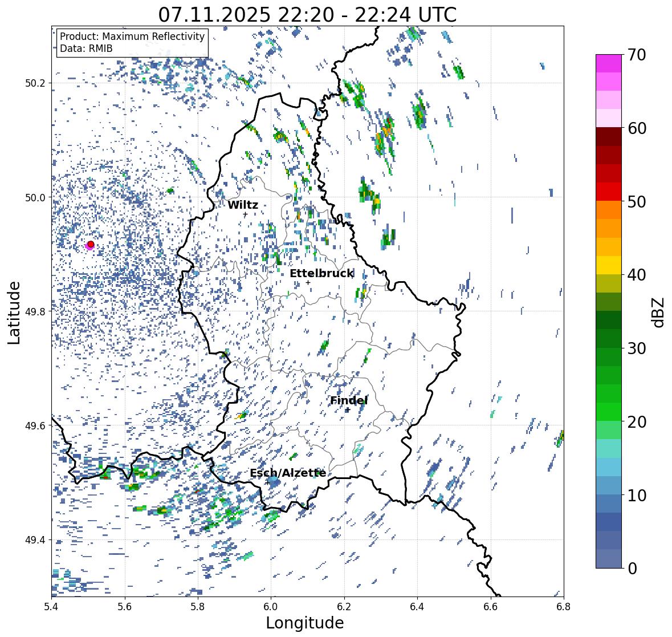Click the 5.4 longitude tick label
This screenshot has width=672, height=637.
(51, 606)
